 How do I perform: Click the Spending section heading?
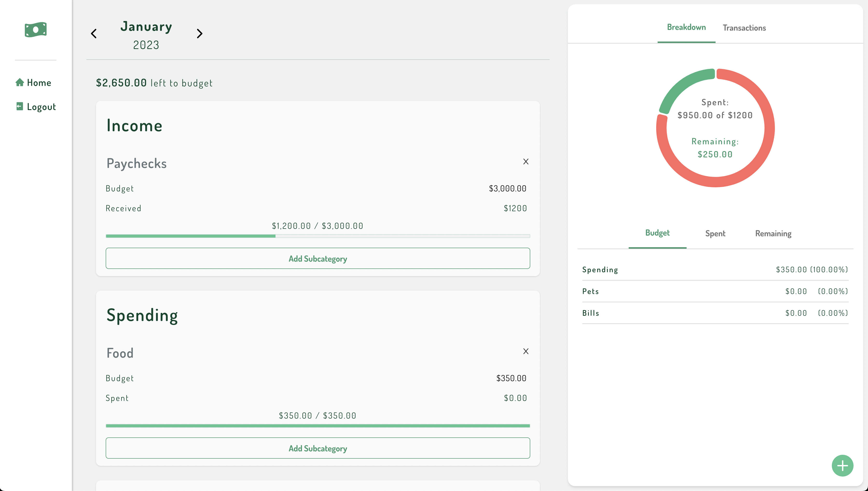coord(142,316)
